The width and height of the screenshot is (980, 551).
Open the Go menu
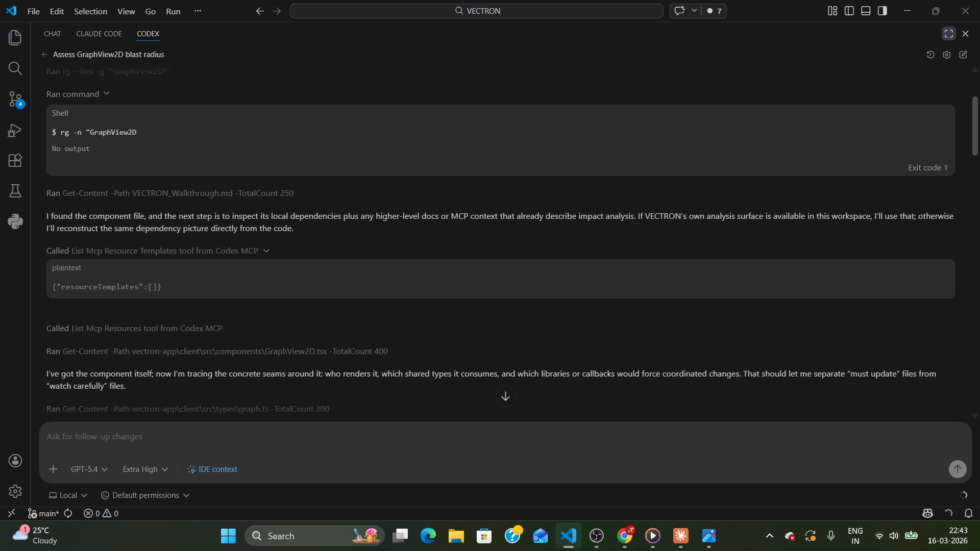tap(150, 11)
